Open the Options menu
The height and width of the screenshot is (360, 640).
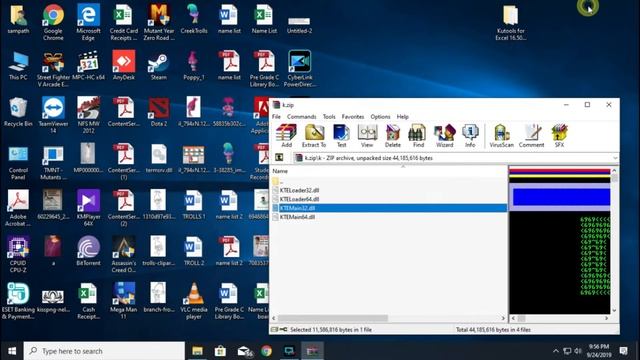click(380, 117)
